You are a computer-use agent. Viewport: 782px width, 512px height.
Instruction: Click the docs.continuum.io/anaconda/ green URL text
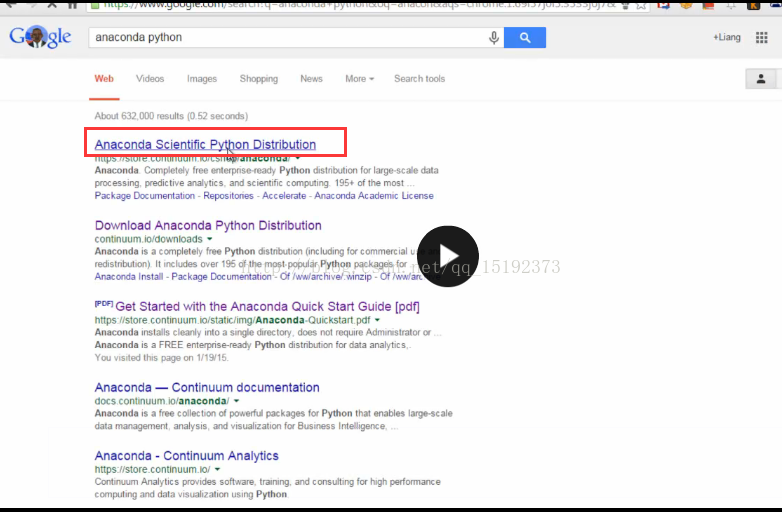[162, 401]
